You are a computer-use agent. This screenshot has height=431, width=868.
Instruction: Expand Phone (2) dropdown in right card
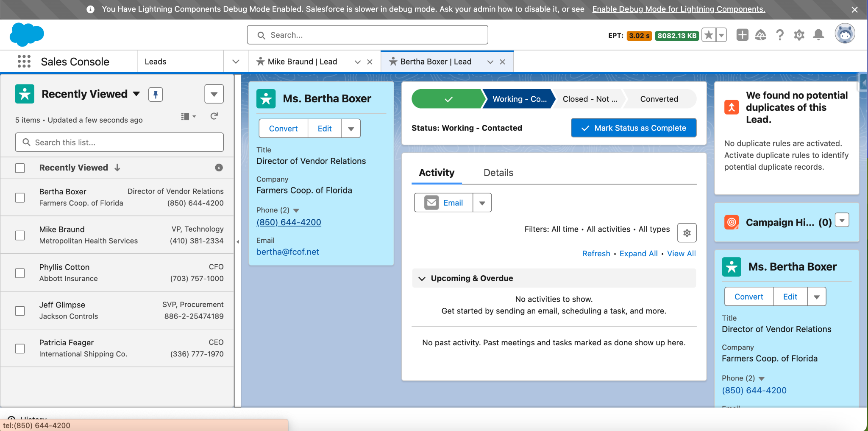point(761,378)
